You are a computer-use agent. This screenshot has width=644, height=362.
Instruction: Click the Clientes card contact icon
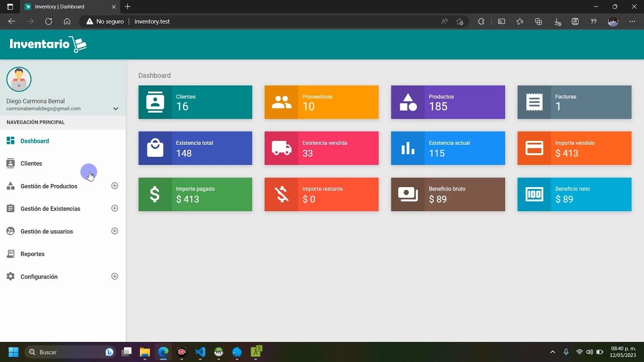[155, 102]
